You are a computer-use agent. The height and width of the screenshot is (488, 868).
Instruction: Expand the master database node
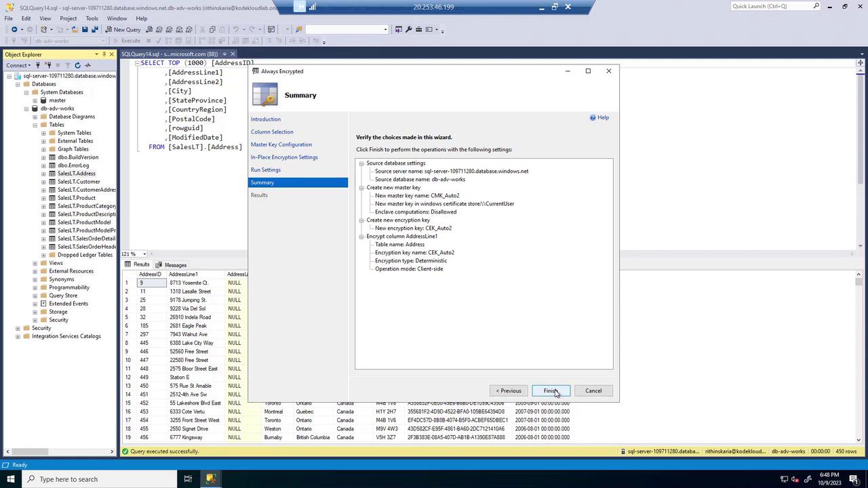tap(35, 100)
